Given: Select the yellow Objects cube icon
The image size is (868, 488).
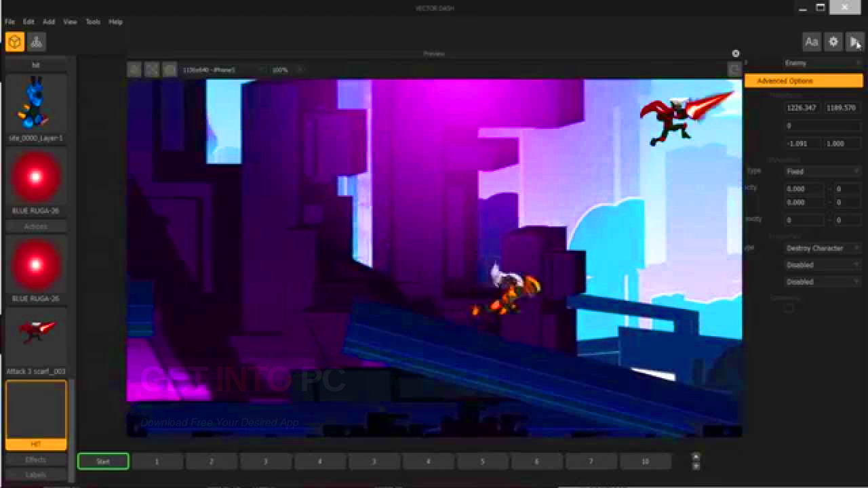Looking at the screenshot, I should tap(14, 42).
